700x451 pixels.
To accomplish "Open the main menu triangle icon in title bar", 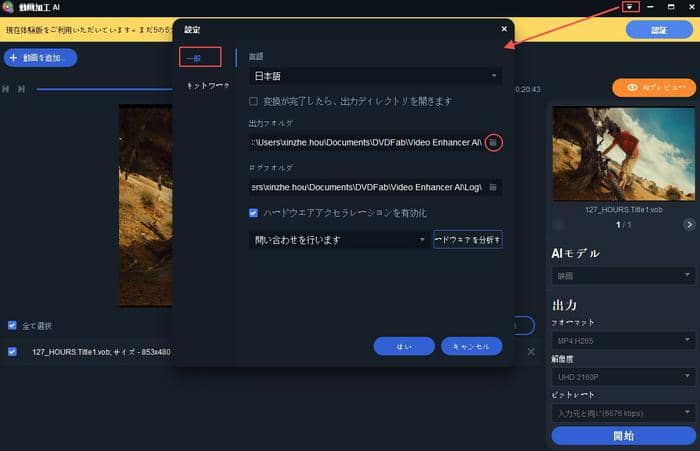I will click(630, 7).
